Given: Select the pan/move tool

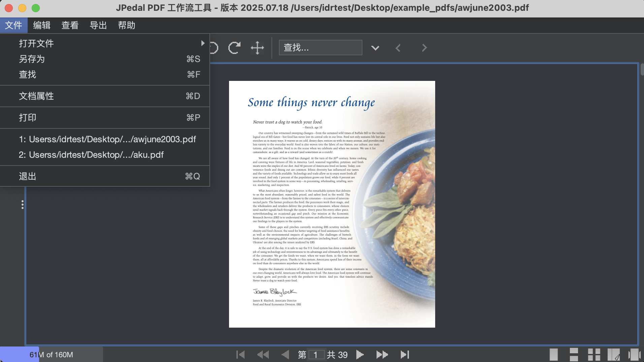Looking at the screenshot, I should click(258, 48).
